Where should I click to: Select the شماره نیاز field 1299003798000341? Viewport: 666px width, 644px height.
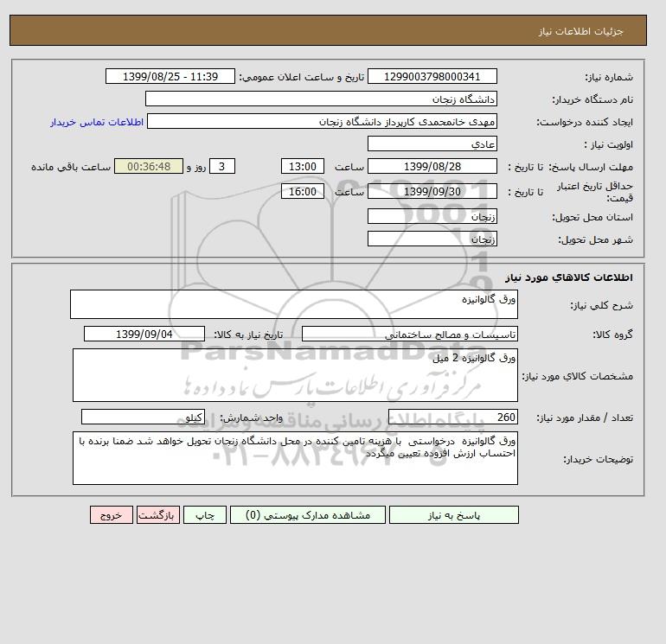point(432,76)
